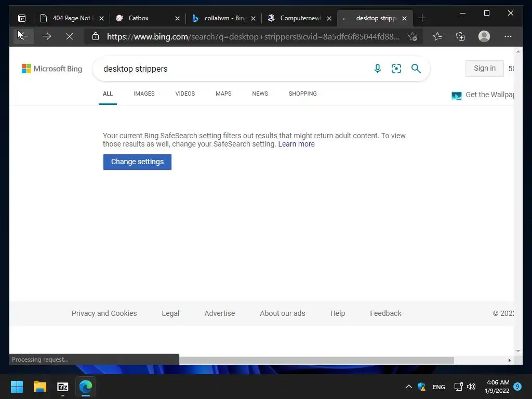The image size is (532, 399).
Task: Go to Microsoft Bing home logo
Action: point(52,69)
